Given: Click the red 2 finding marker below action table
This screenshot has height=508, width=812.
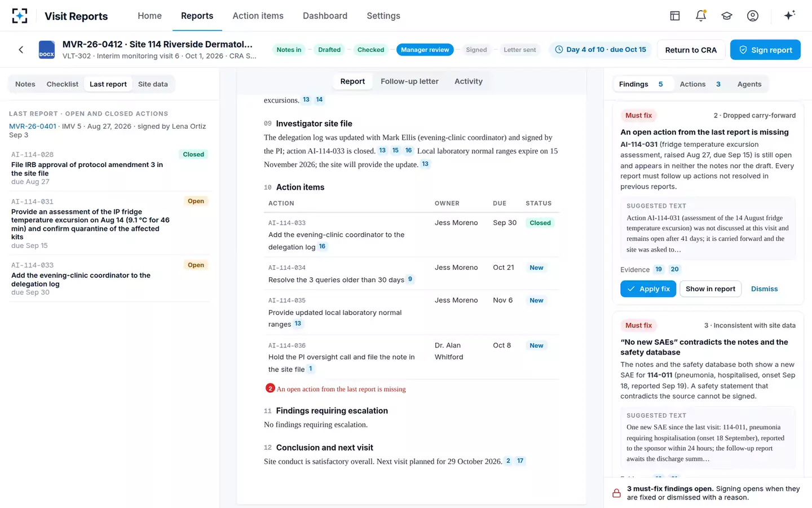Looking at the screenshot, I should coord(270,388).
